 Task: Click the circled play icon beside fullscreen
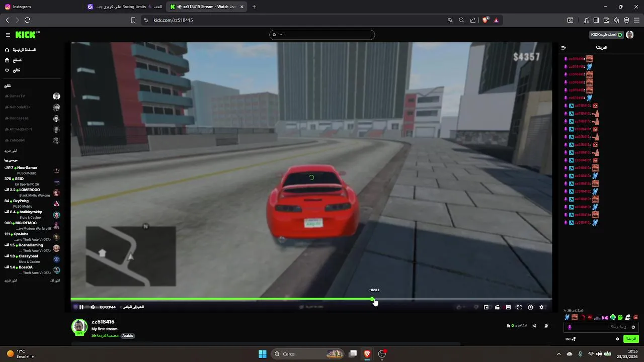[x=530, y=307]
